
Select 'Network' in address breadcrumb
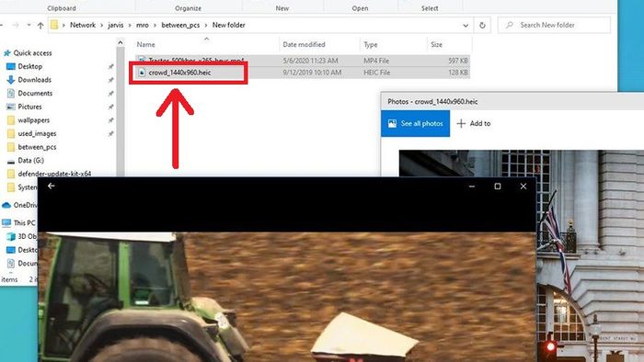tap(83, 25)
